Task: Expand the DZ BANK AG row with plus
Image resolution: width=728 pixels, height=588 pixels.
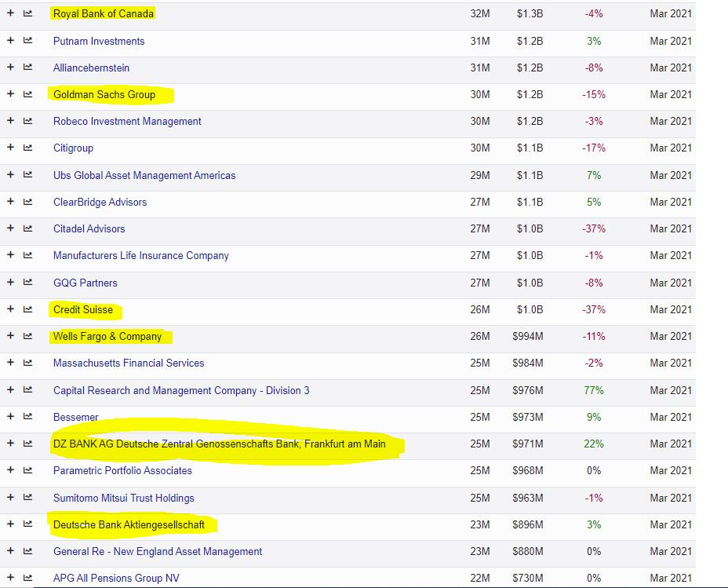Action: pyautogui.click(x=10, y=443)
